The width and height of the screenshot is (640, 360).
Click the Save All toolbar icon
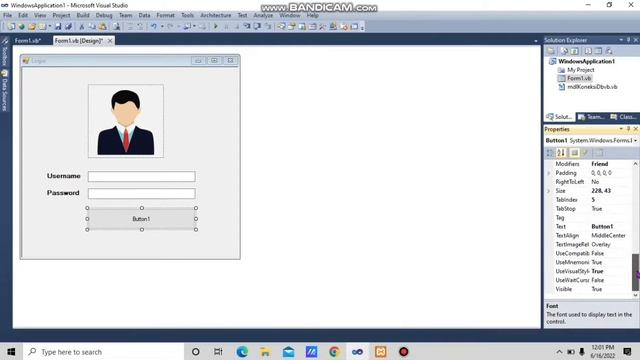pos(68,27)
